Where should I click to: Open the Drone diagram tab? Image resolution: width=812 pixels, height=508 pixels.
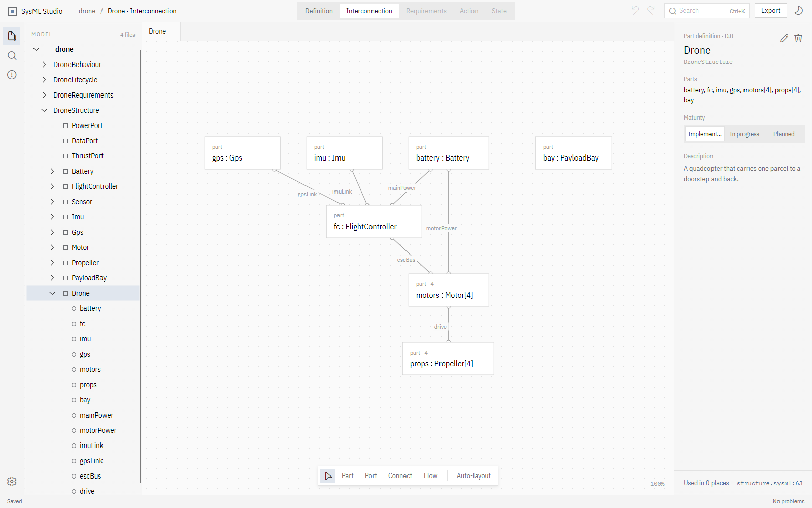coord(161,31)
